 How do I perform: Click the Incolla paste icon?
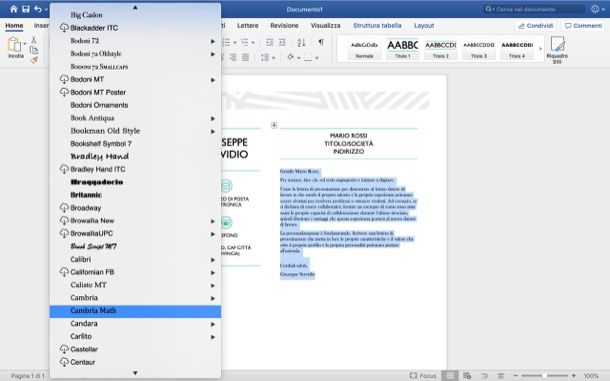14,45
